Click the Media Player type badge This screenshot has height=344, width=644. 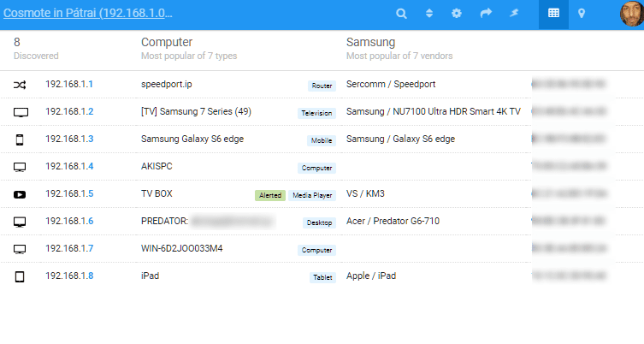coord(312,195)
